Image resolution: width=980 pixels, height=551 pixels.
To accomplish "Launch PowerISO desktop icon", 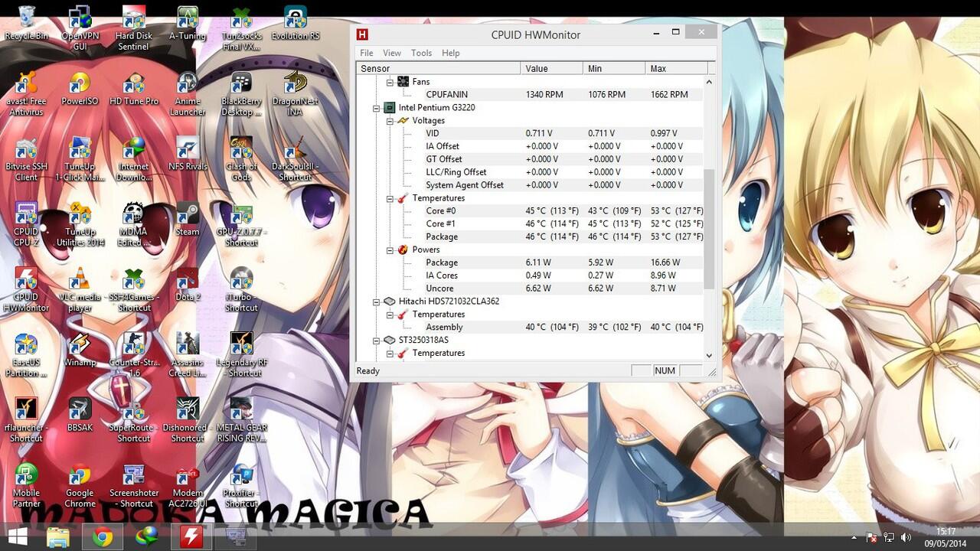I will click(x=80, y=89).
